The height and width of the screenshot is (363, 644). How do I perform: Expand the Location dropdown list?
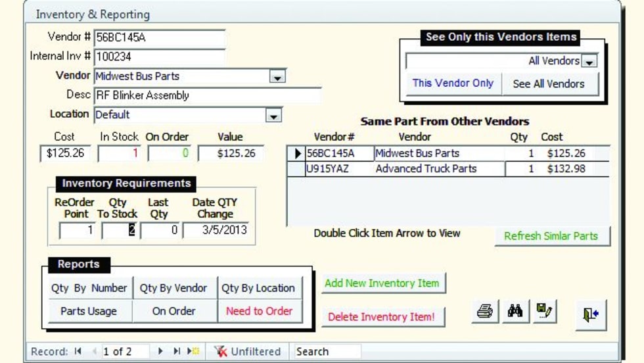(x=273, y=116)
